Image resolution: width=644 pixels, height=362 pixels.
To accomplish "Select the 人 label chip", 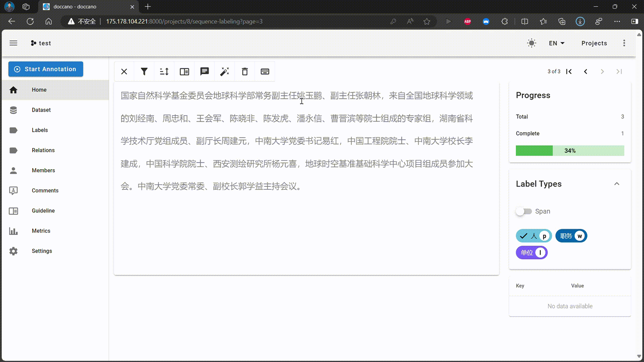I will (534, 236).
